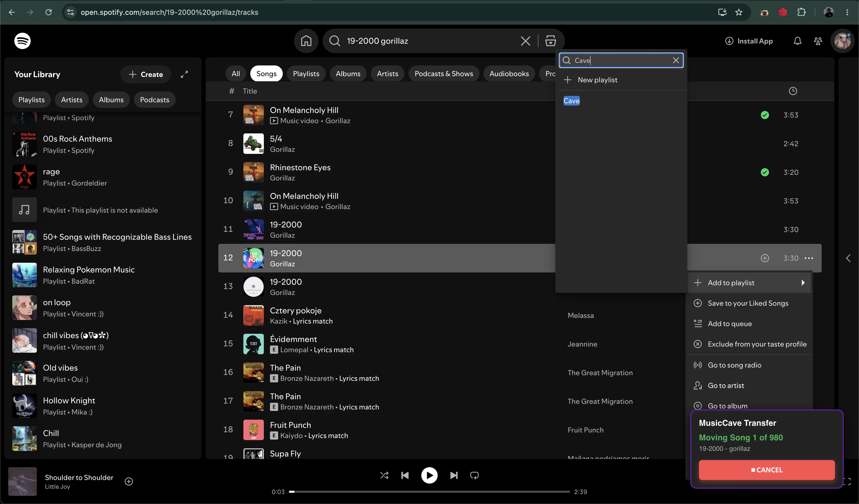Go to Home via the house icon
859x504 pixels.
pos(306,41)
